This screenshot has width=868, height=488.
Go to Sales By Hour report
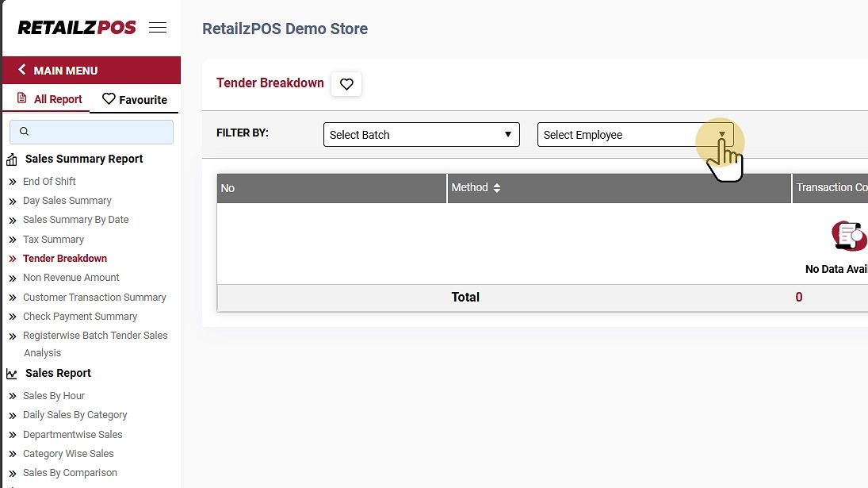pos(53,395)
